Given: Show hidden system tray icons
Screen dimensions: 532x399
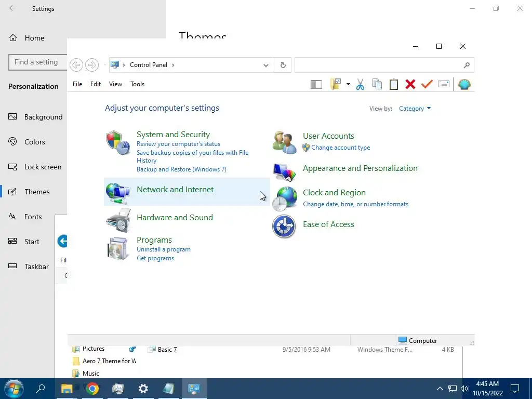Looking at the screenshot, I should [440, 389].
